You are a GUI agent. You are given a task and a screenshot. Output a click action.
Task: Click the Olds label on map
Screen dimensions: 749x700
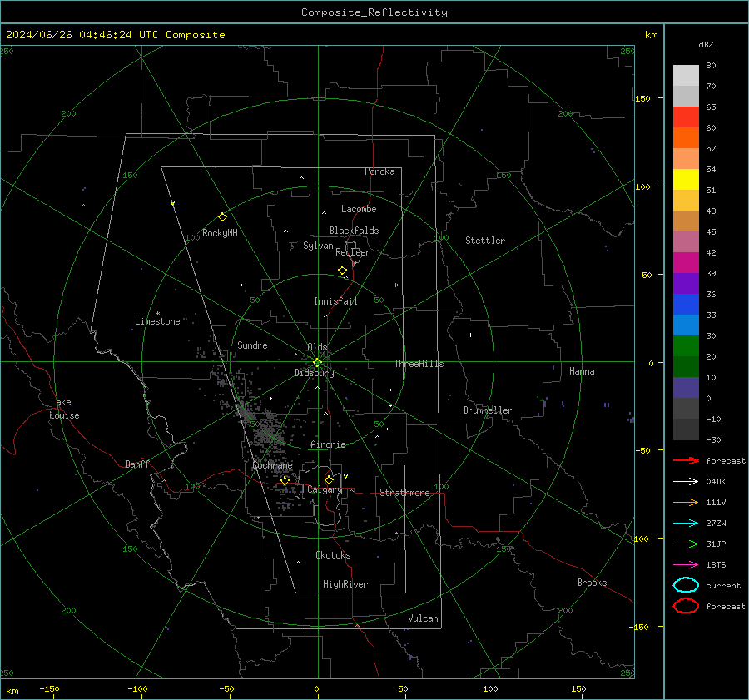[x=317, y=347]
